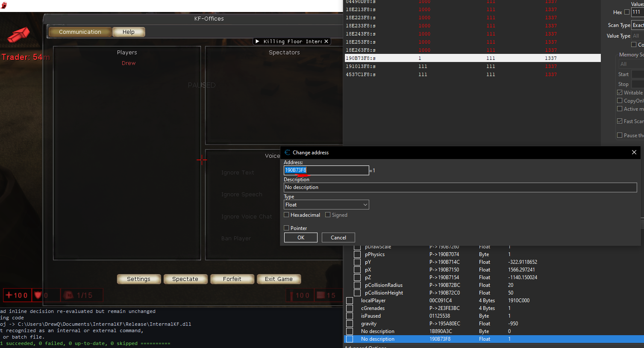This screenshot has height=348, width=644.
Task: Click the Exit Game button
Action: tap(279, 279)
